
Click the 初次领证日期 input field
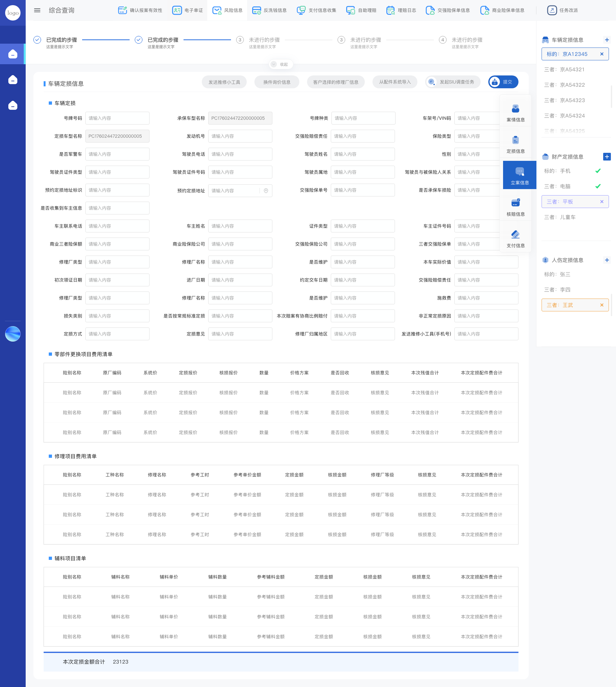[x=117, y=280]
